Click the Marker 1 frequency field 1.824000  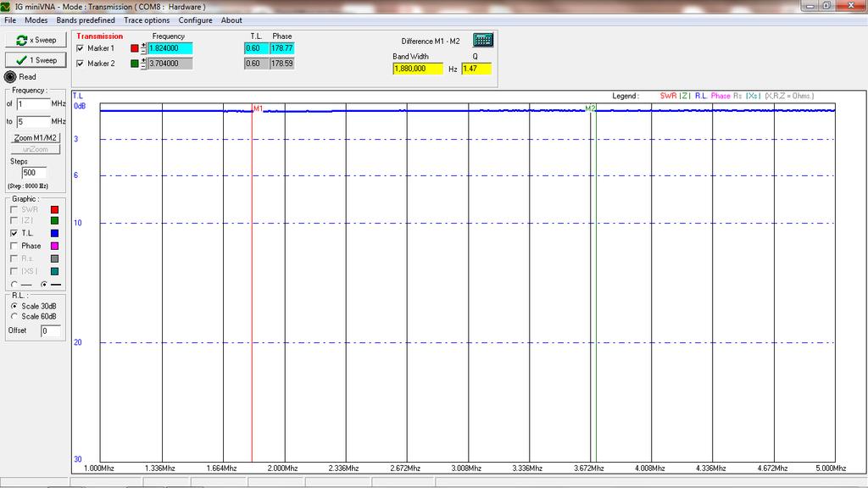(x=170, y=48)
